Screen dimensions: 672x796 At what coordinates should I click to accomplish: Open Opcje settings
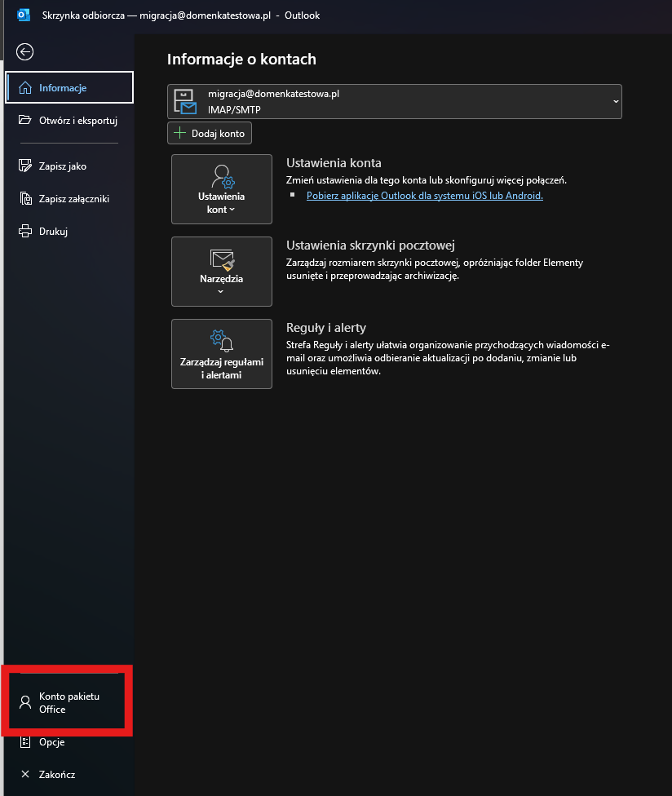coord(69,741)
